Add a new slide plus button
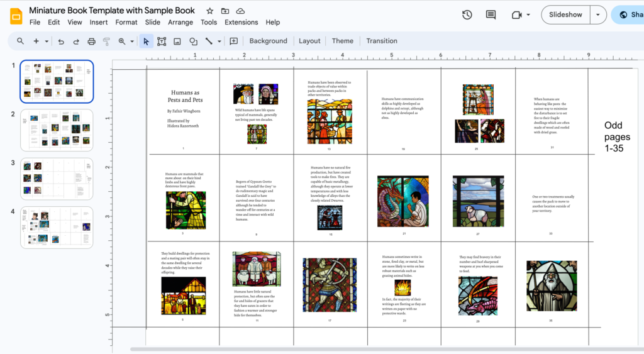The height and width of the screenshot is (354, 644). (x=36, y=41)
